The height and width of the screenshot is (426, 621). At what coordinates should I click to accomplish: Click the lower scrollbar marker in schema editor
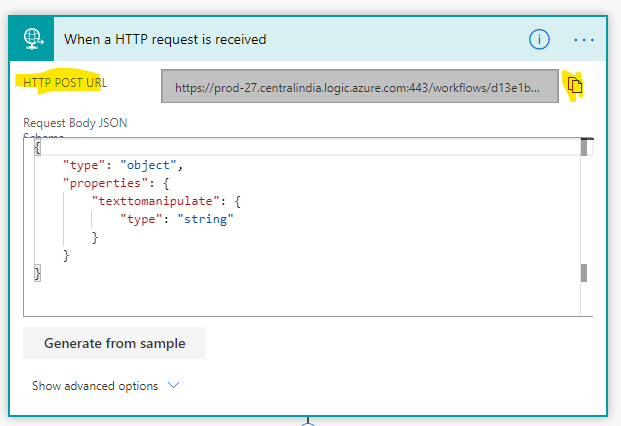[583, 273]
